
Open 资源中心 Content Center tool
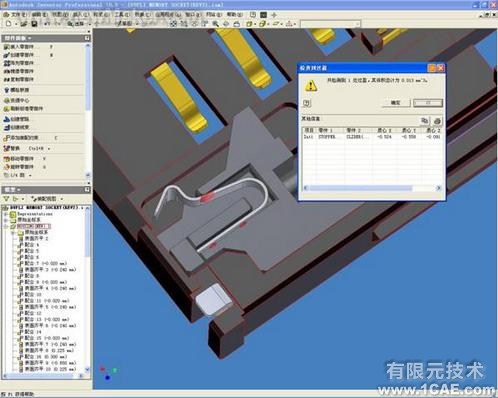coord(17,100)
